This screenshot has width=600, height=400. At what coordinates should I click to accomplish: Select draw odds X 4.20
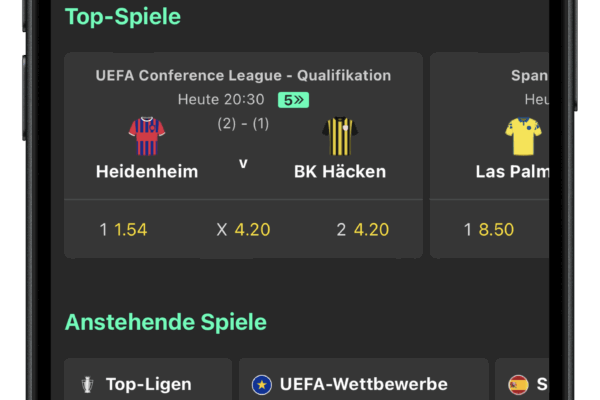click(x=243, y=230)
